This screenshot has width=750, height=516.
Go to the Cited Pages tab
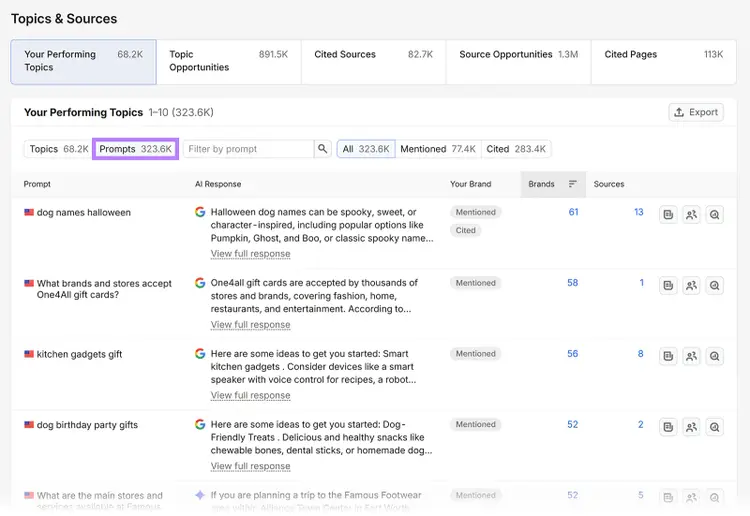[663, 62]
